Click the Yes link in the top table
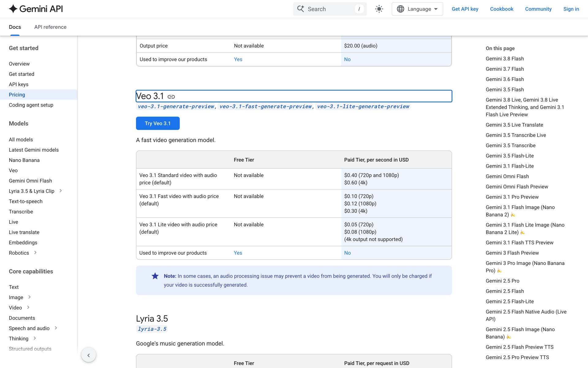Image resolution: width=588 pixels, height=368 pixels. coord(238,59)
